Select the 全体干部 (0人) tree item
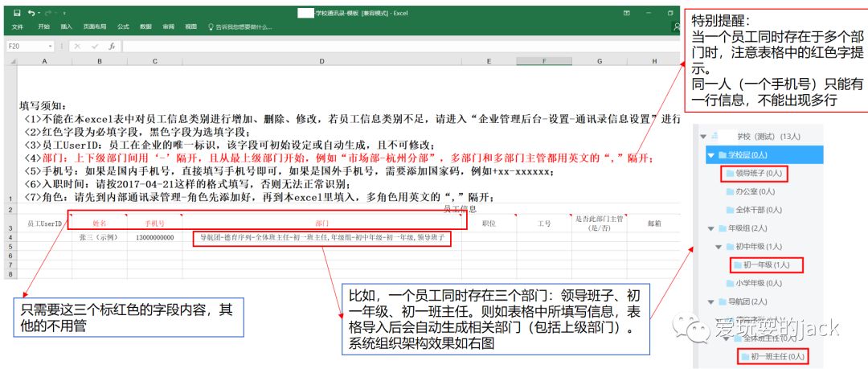 755,210
